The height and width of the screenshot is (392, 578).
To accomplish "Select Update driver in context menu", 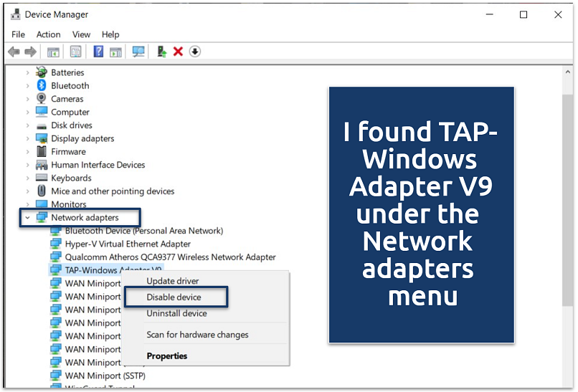I will (173, 281).
